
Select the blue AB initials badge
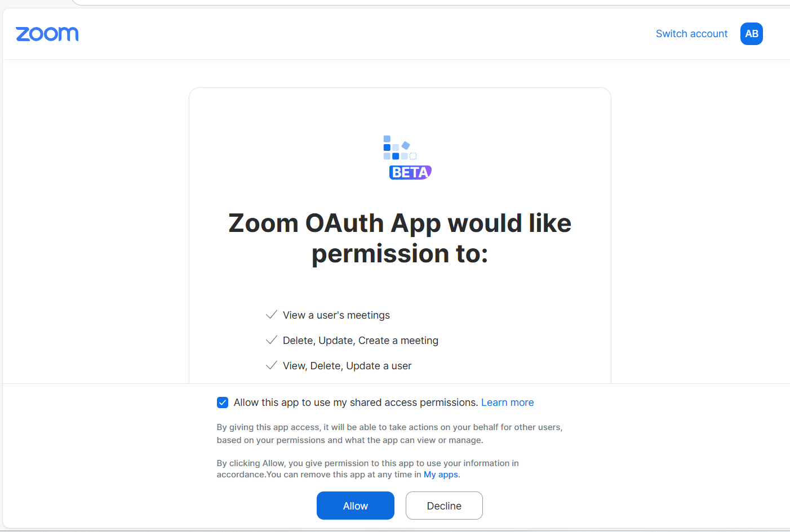[x=751, y=34]
